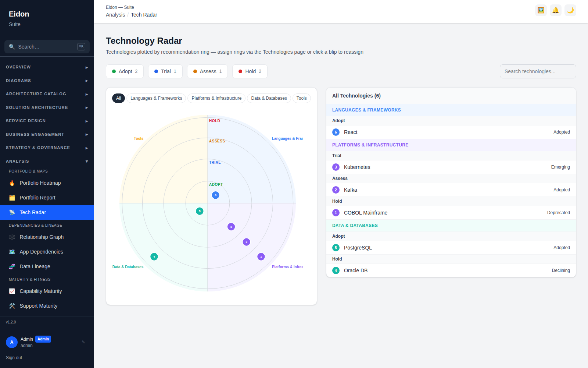Open Relationship Graph page
The width and height of the screenshot is (588, 368).
[x=47, y=237]
